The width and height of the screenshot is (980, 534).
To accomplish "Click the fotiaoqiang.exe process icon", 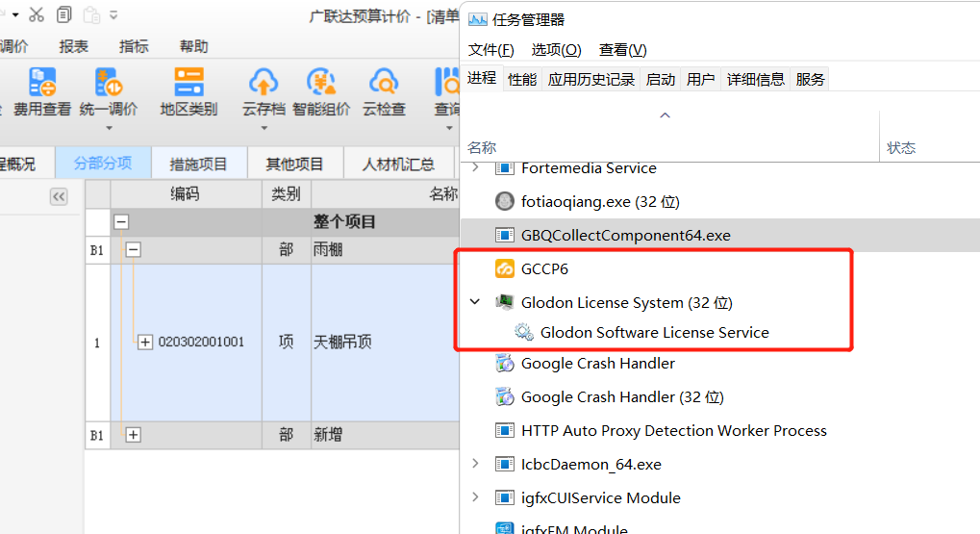I will click(x=504, y=201).
